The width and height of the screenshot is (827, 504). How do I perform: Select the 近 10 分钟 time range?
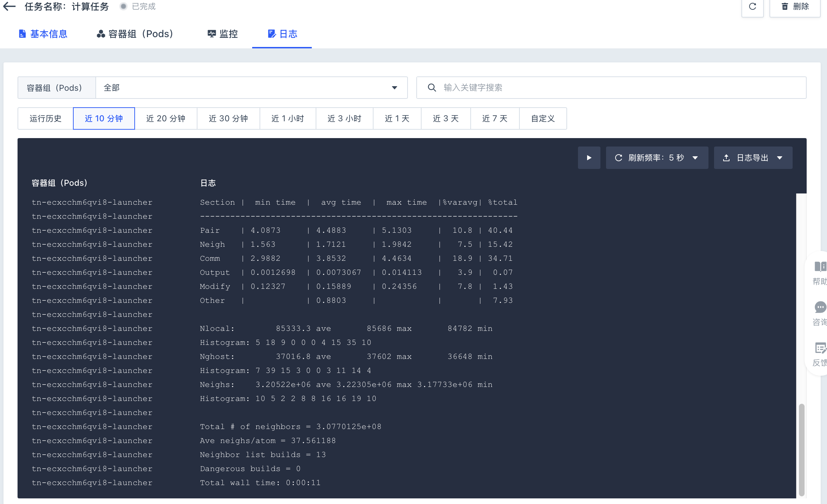coord(104,118)
